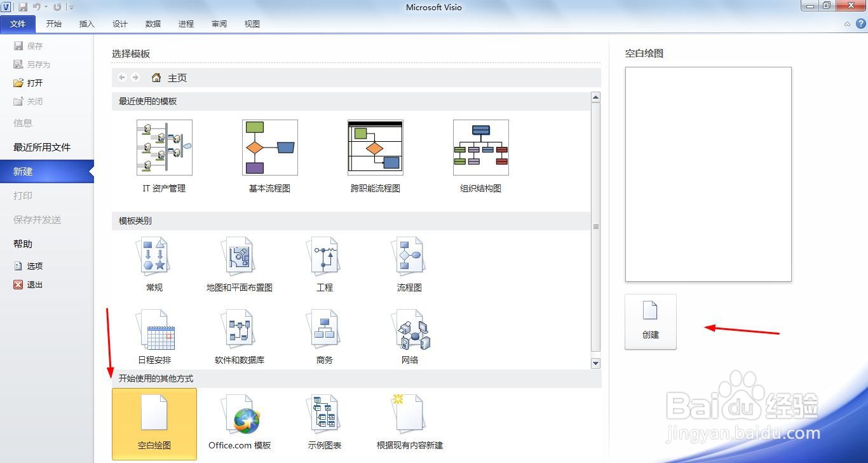Switch to the 进程 tab
The width and height of the screenshot is (868, 463).
(186, 24)
